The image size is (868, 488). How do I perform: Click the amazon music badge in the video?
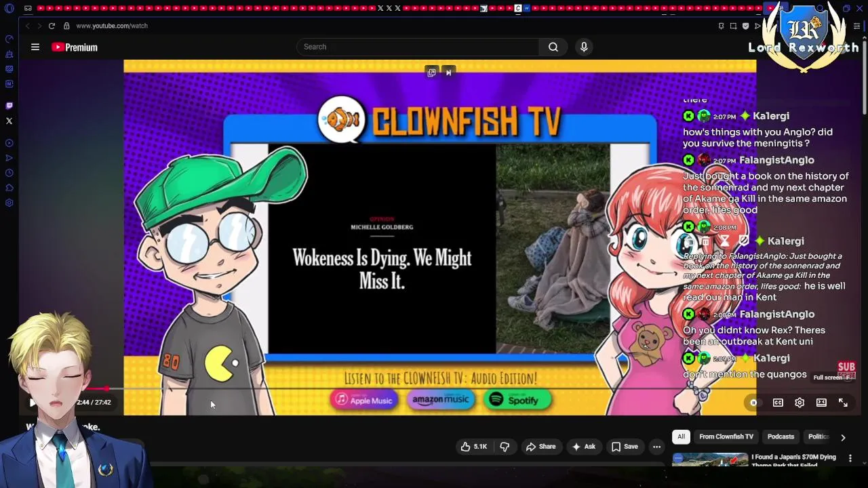[x=441, y=400]
